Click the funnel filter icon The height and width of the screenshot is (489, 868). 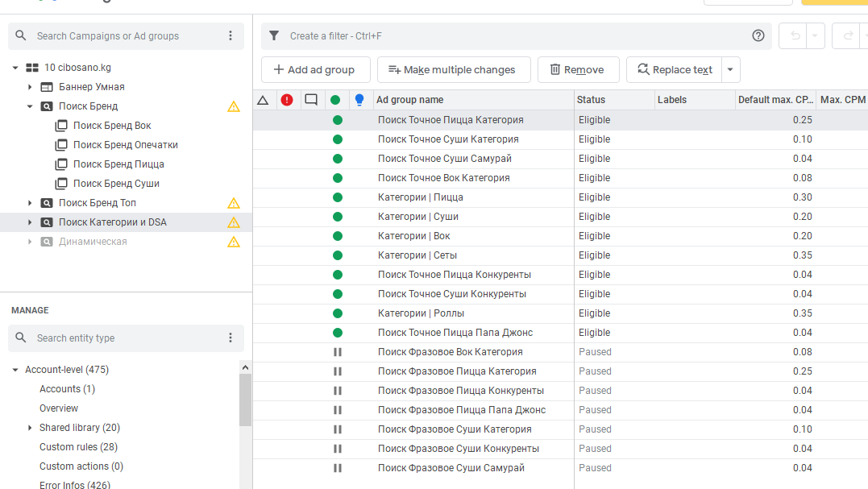274,36
